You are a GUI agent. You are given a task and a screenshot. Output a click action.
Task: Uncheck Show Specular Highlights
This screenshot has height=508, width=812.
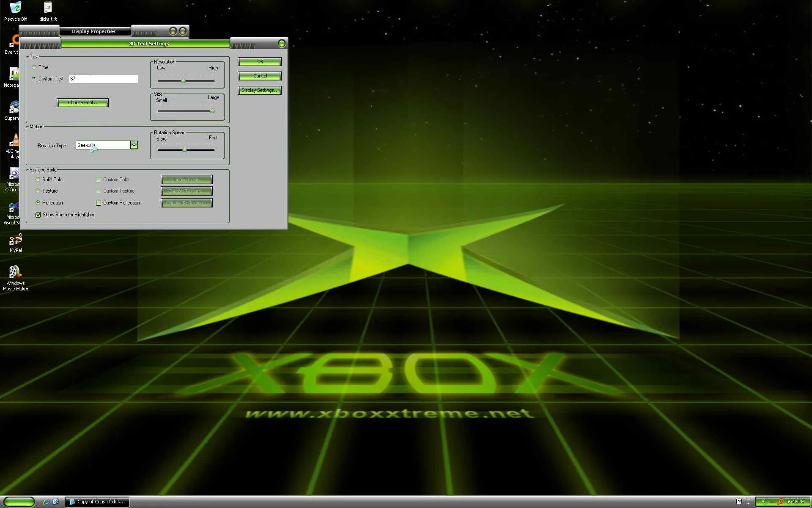click(x=38, y=215)
